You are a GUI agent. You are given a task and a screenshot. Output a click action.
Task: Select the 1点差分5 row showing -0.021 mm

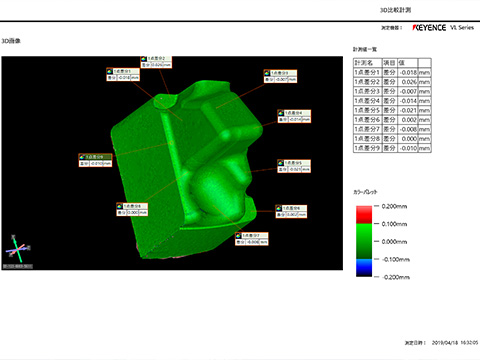392,110
